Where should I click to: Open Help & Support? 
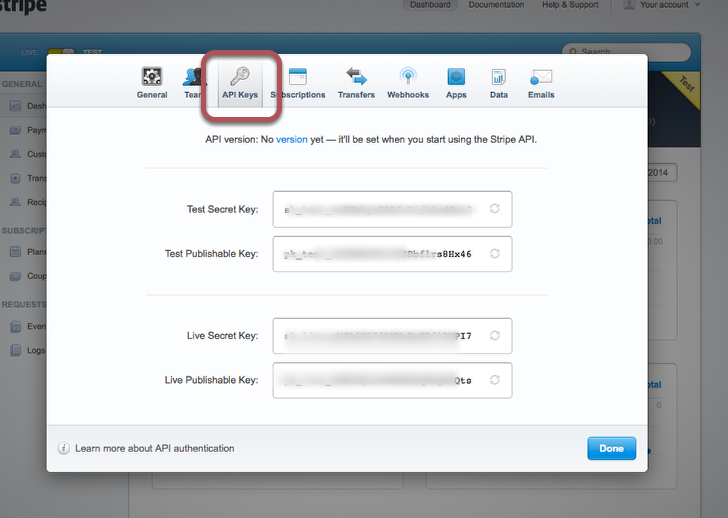[x=570, y=5]
